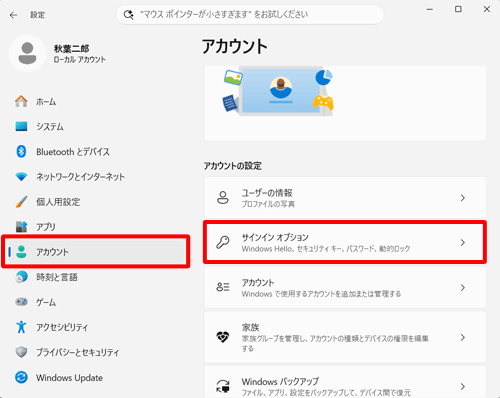Screen dimensions: 500x398
Task: Click the システム monitor icon
Action: click(x=21, y=126)
